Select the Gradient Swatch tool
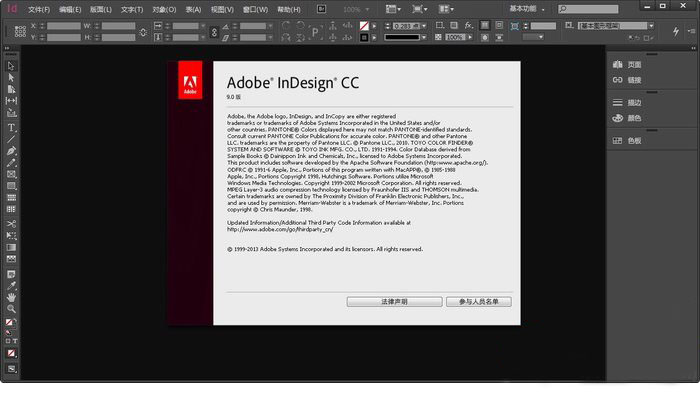 click(11, 247)
